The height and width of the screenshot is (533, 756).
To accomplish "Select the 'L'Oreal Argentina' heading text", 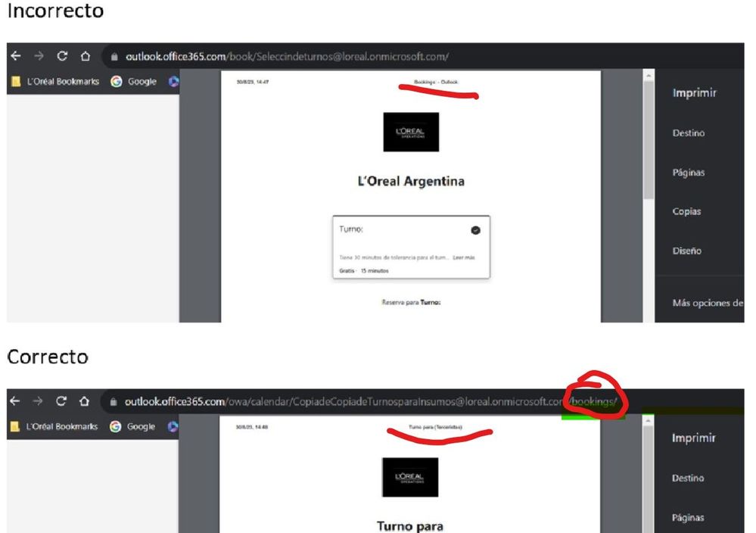I will coord(411,182).
